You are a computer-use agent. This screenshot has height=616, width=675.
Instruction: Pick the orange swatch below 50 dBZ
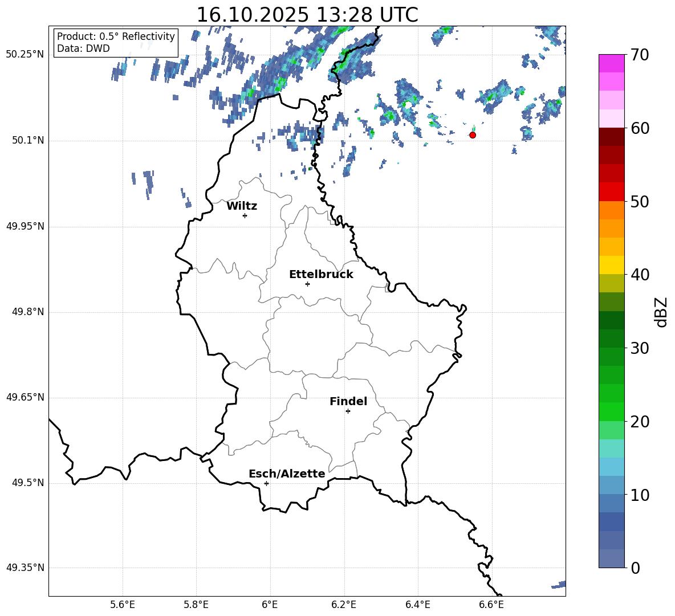(611, 210)
